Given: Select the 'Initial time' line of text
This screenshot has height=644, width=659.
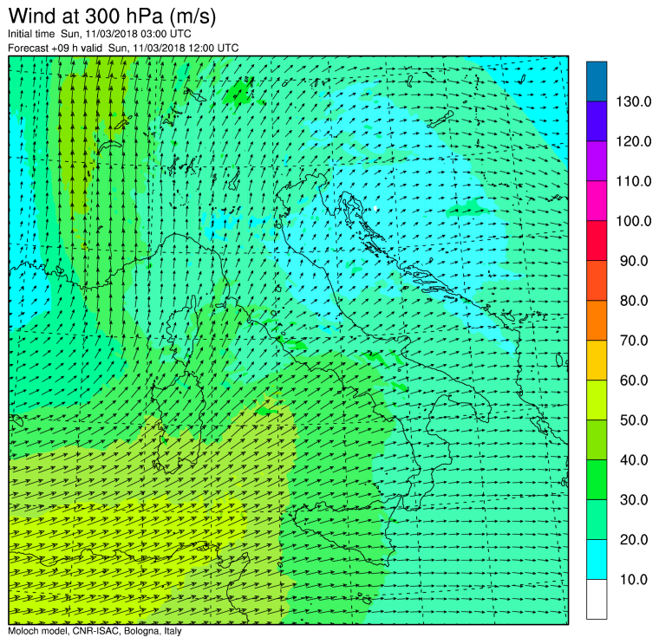Looking at the screenshot, I should coord(100,34).
